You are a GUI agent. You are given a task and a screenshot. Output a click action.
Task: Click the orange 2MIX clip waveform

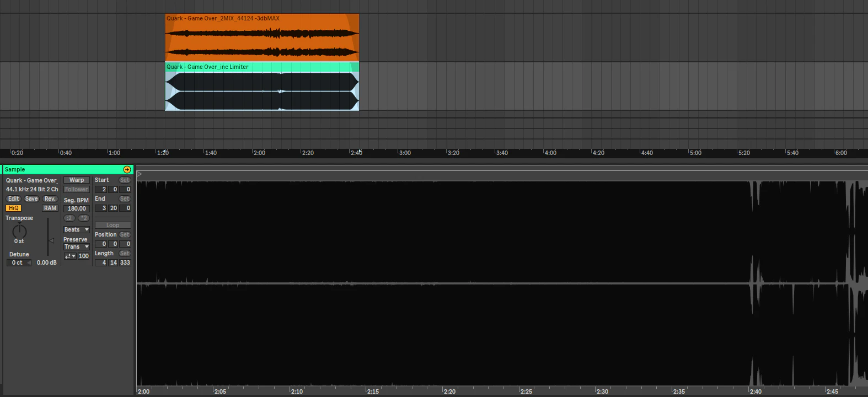pos(262,42)
